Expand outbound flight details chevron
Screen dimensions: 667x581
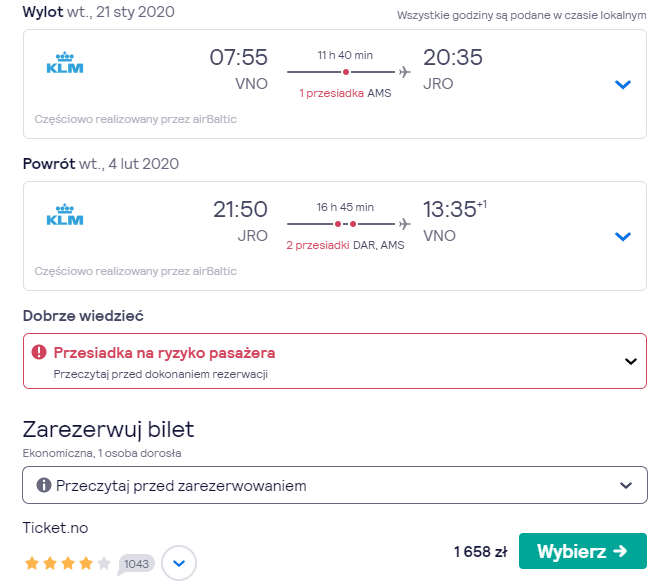(622, 84)
